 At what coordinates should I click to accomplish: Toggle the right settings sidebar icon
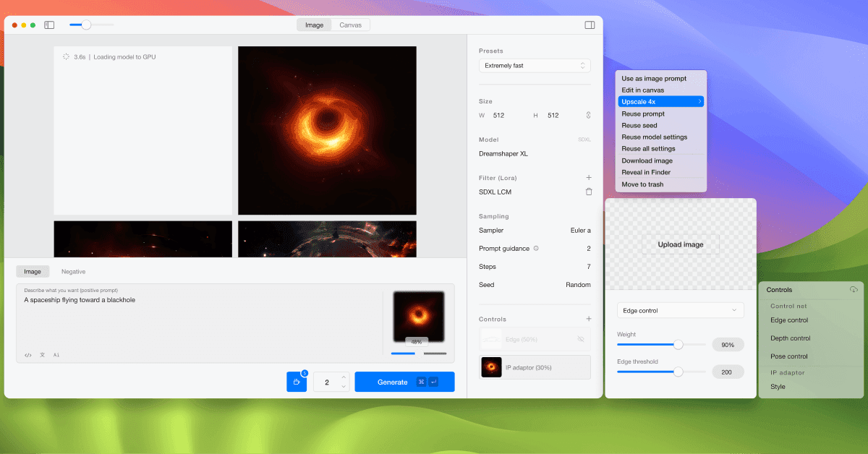point(590,25)
